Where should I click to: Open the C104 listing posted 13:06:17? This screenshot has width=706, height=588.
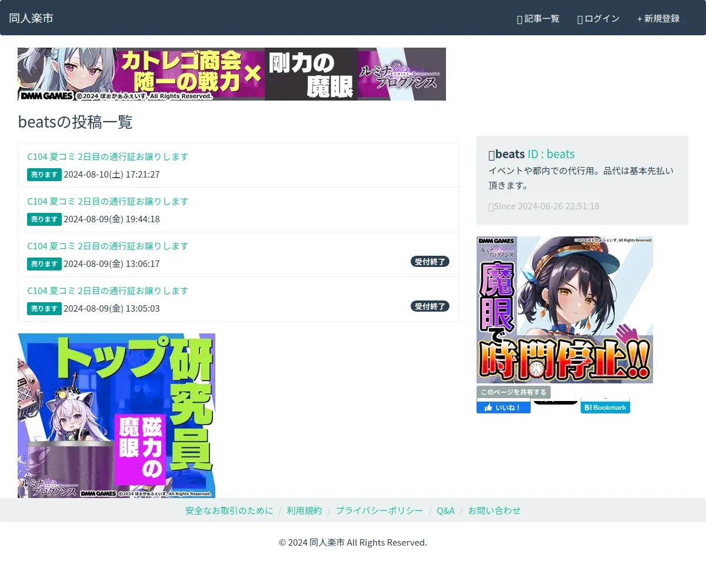coord(108,246)
